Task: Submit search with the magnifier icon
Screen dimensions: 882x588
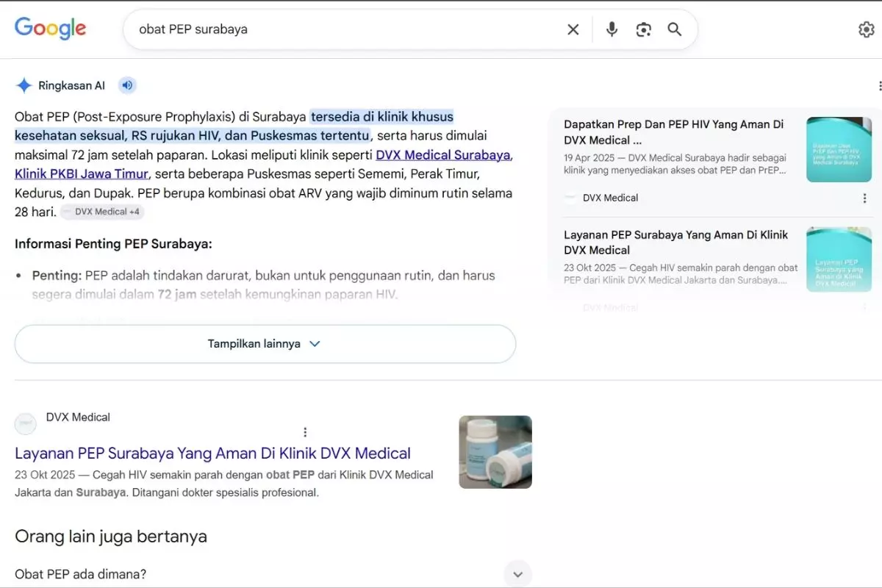Action: 675,29
